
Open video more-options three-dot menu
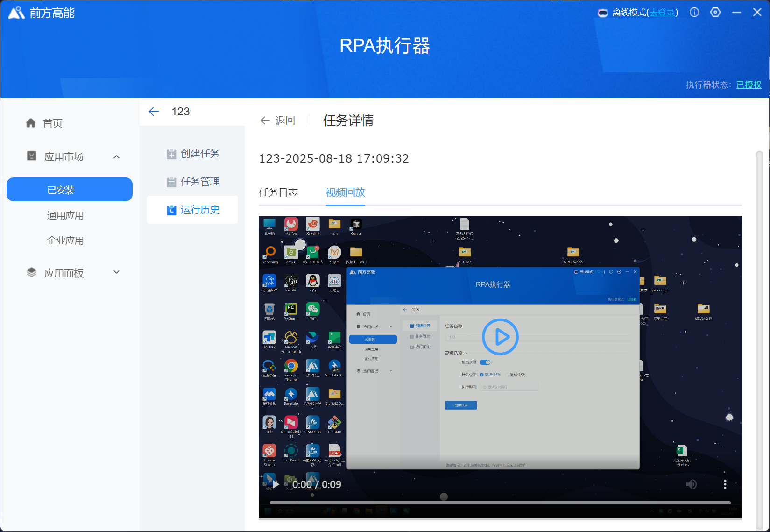pyautogui.click(x=725, y=484)
